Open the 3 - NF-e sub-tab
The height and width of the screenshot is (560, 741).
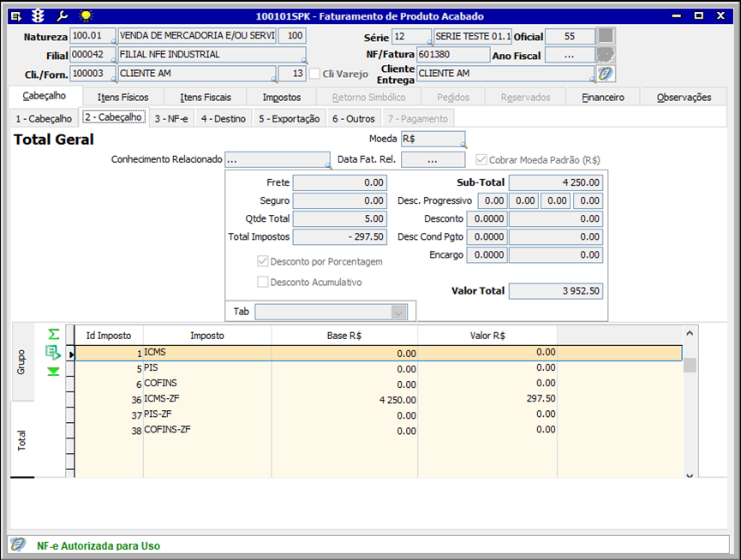tap(171, 118)
